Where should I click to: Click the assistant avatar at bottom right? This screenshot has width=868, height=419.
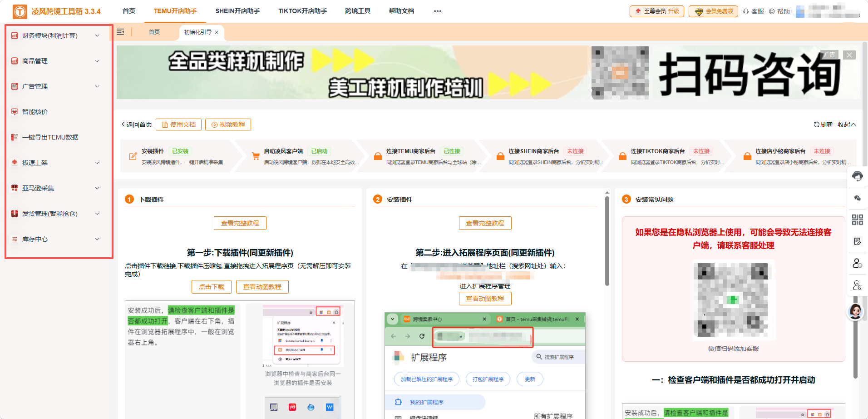point(854,312)
